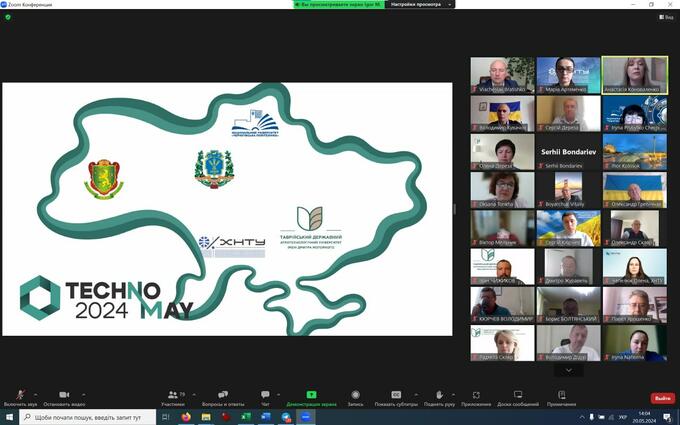Expand the arrow next to Участники
Screen dimensions: 680x425
click(x=193, y=395)
